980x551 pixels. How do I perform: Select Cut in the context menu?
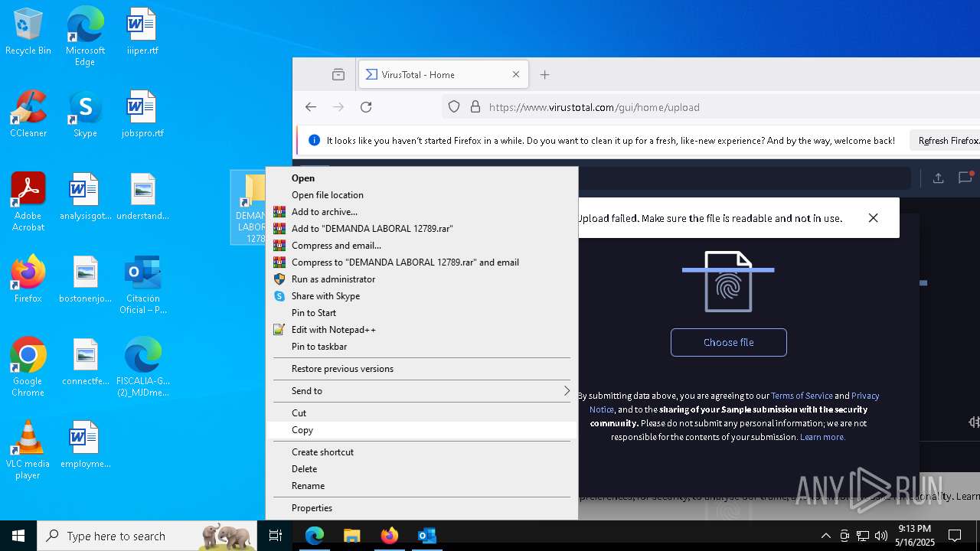422,413
